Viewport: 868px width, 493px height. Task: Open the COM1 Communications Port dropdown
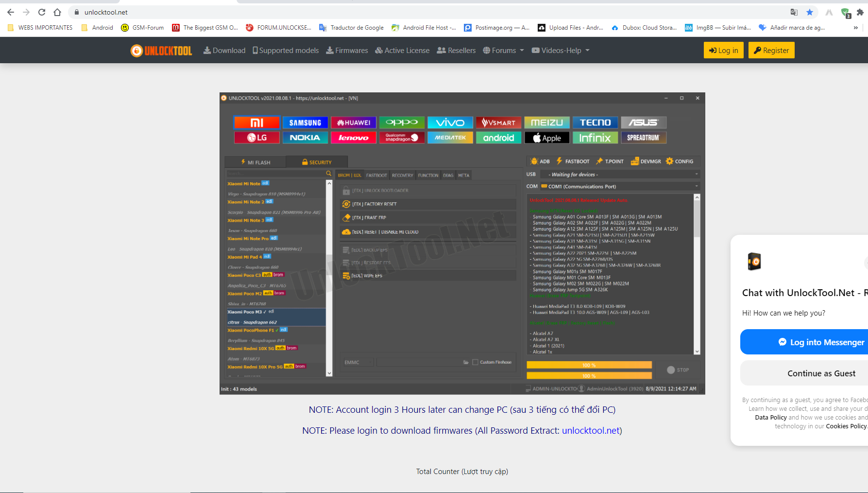click(620, 186)
